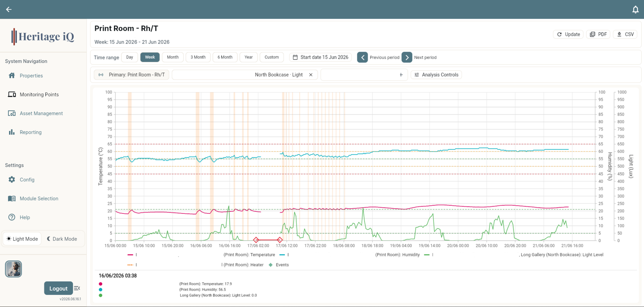Toggle green Light Level legend swatch
This screenshot has width=644, height=307.
pyautogui.click(x=427, y=255)
